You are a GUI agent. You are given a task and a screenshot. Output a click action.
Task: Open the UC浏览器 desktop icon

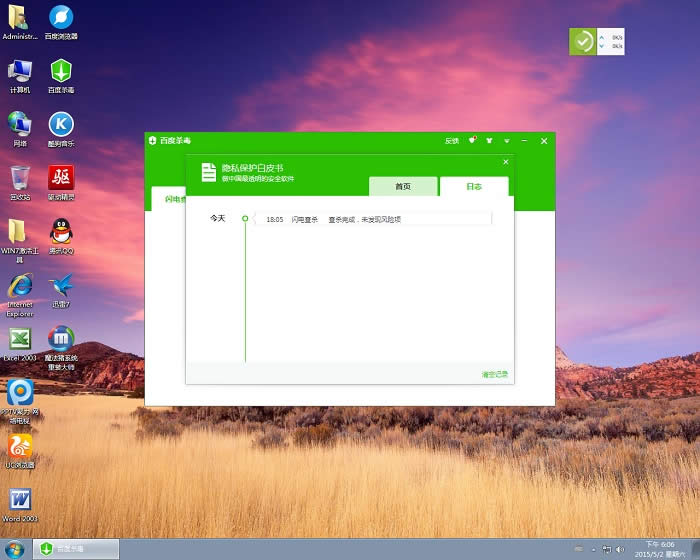point(20,447)
